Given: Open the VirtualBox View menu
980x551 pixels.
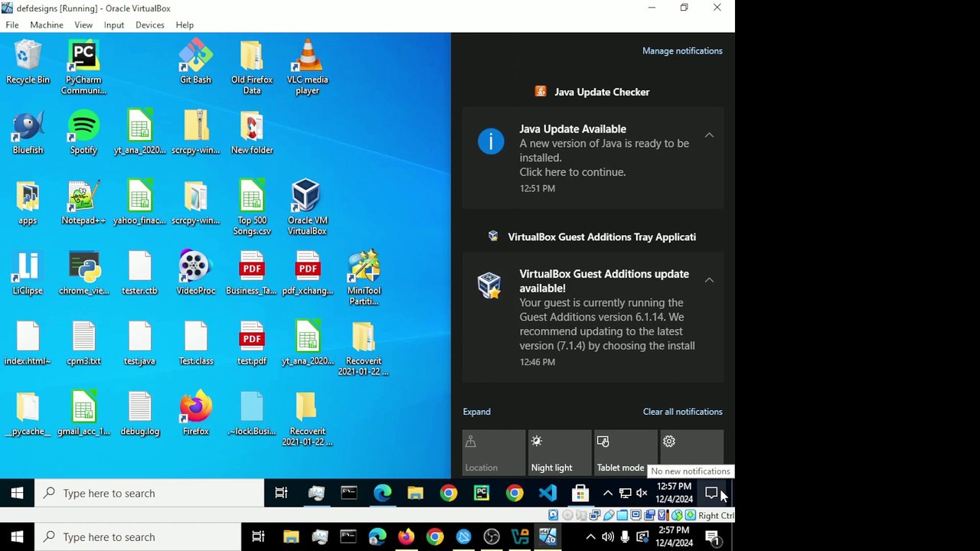Looking at the screenshot, I should pos(83,25).
